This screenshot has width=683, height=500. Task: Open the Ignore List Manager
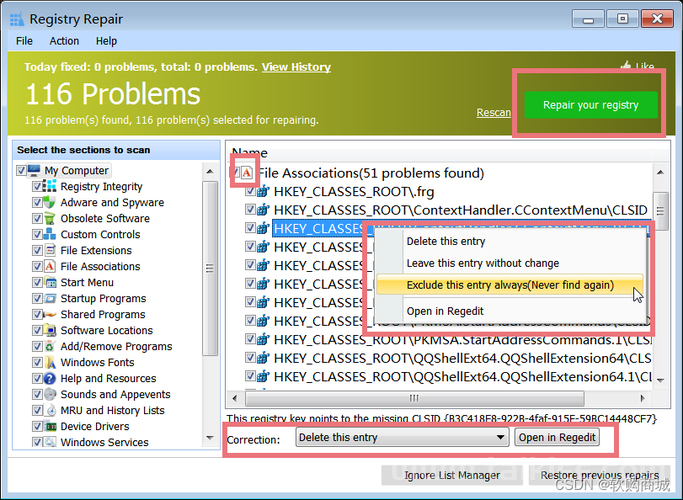click(x=452, y=475)
